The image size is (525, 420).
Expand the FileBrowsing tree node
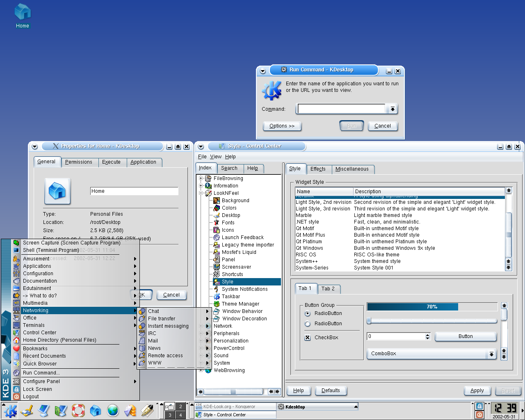(x=201, y=178)
